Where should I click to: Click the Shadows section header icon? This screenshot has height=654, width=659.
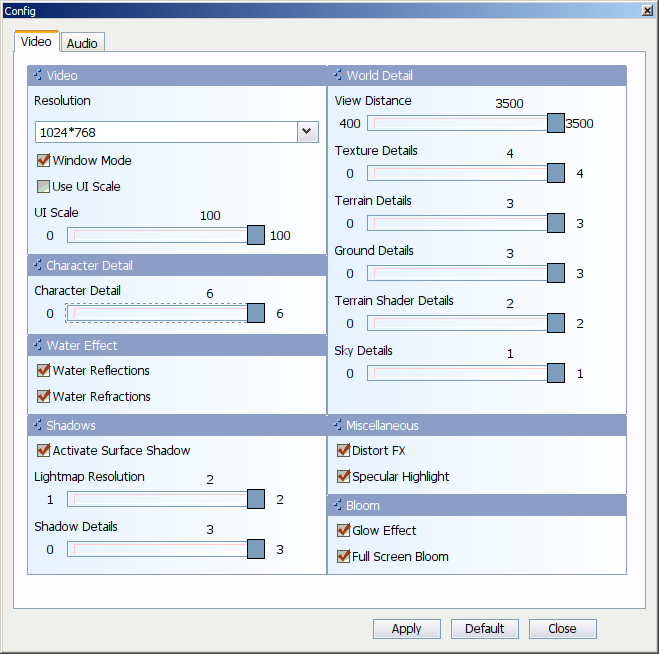(38, 425)
